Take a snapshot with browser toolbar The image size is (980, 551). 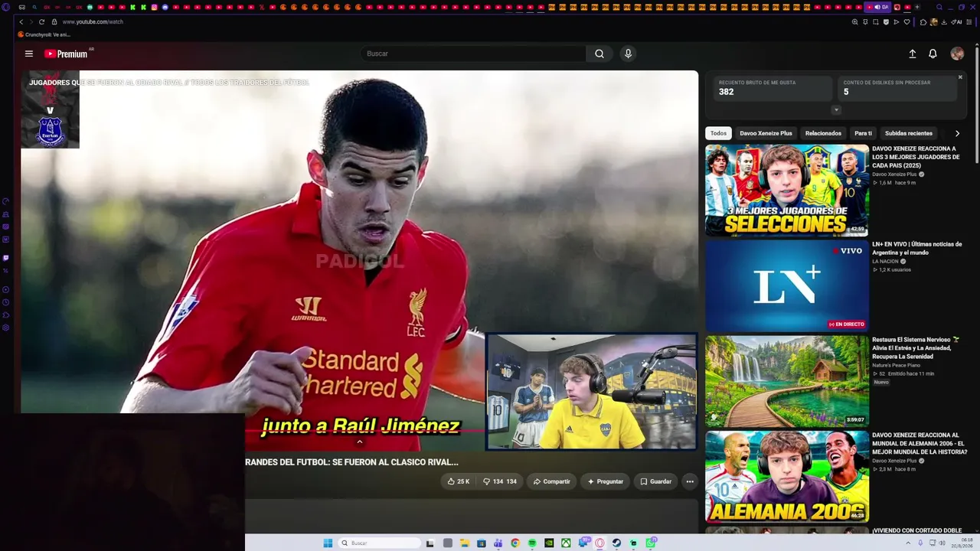click(x=876, y=22)
